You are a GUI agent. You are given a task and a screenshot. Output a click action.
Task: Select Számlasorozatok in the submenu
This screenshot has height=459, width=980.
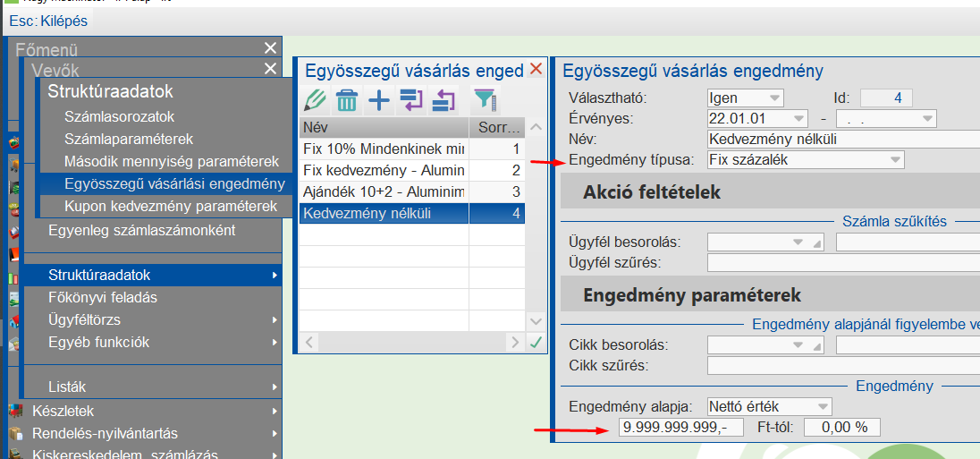click(x=120, y=116)
